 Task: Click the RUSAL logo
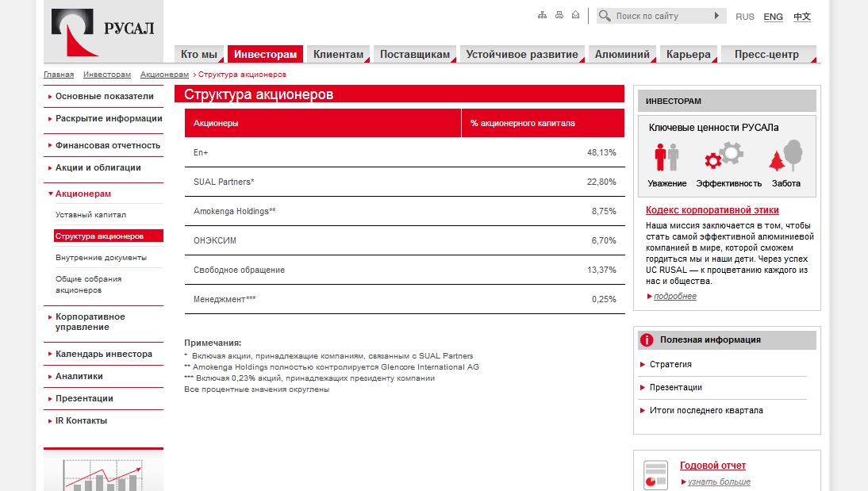coord(103,32)
